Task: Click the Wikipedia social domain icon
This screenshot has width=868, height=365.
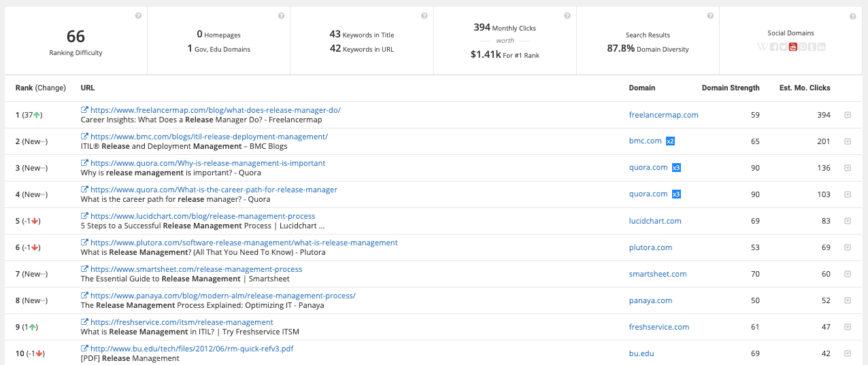Action: pyautogui.click(x=763, y=47)
